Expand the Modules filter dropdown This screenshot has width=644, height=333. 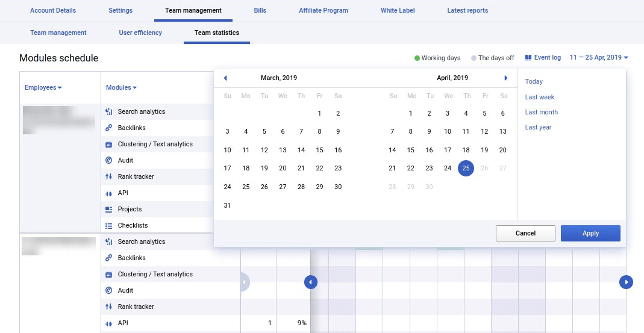pos(121,87)
